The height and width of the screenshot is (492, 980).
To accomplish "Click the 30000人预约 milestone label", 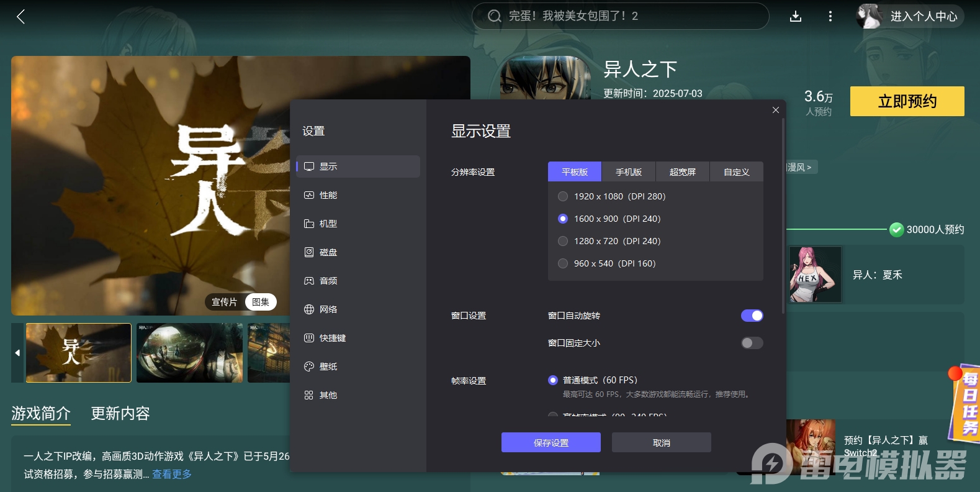I will [x=935, y=230].
